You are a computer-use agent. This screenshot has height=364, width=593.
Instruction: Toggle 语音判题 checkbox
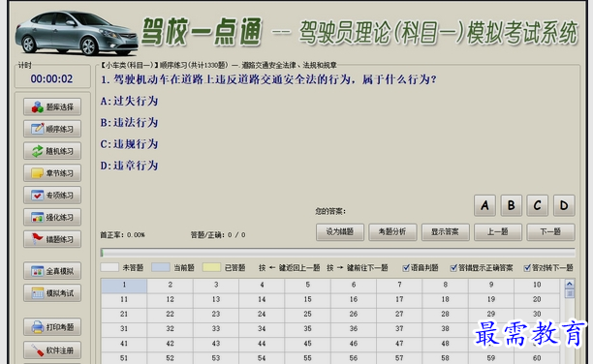406,268
